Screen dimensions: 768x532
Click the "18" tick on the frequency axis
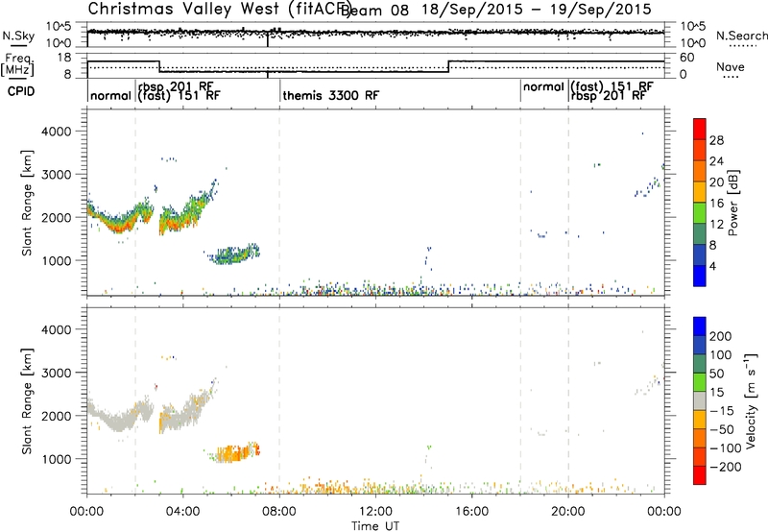click(x=64, y=58)
